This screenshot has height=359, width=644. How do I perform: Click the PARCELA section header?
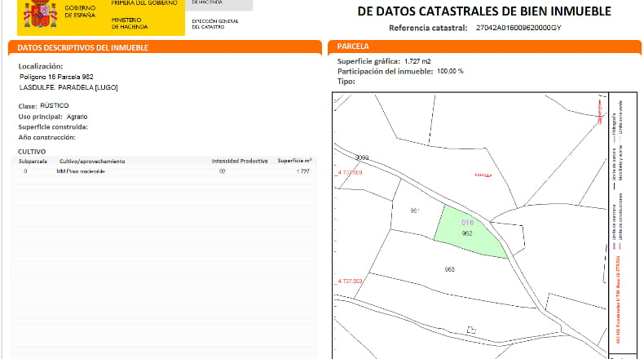click(485, 47)
